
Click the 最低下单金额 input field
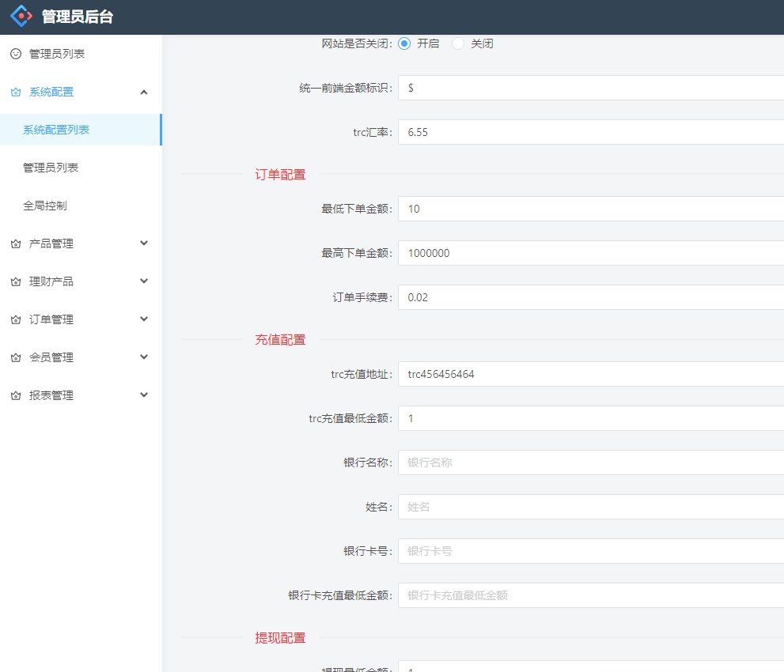click(554, 209)
